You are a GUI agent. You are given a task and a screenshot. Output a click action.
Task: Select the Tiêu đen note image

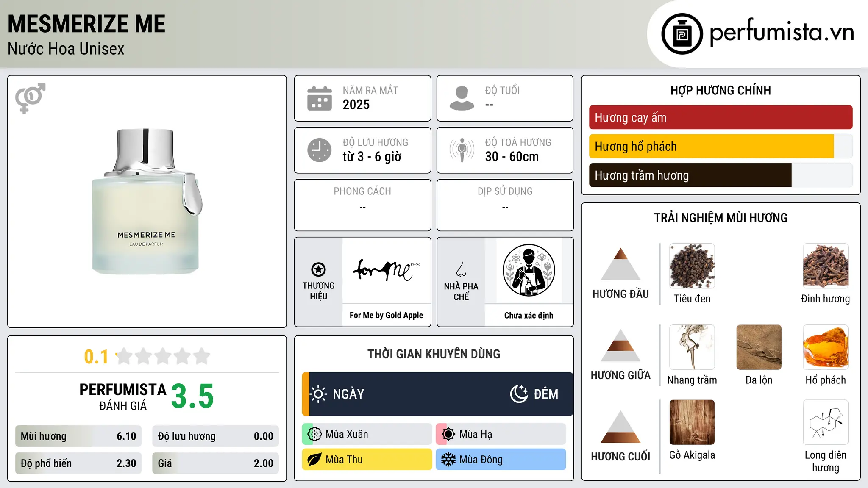point(692,266)
